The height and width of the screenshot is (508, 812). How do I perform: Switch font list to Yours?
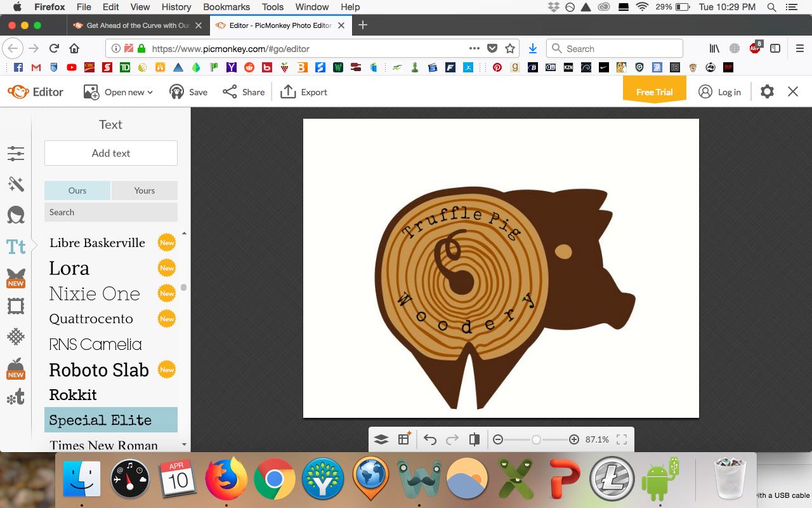coord(144,190)
